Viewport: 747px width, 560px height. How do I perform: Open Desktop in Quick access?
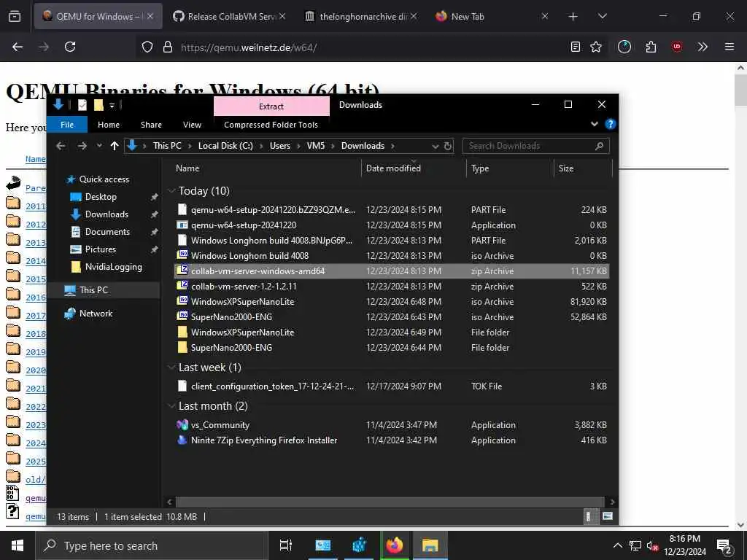point(101,197)
